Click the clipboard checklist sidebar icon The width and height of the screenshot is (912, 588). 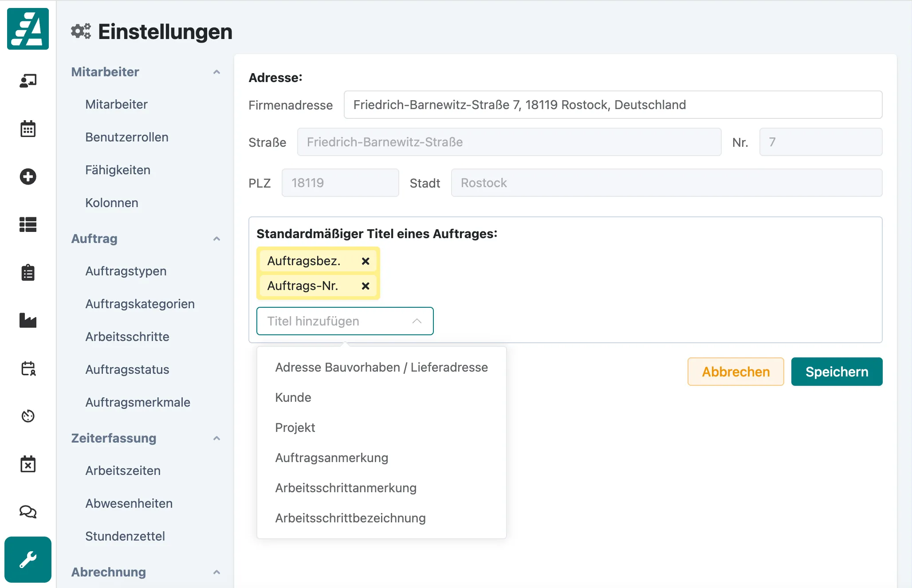28,272
